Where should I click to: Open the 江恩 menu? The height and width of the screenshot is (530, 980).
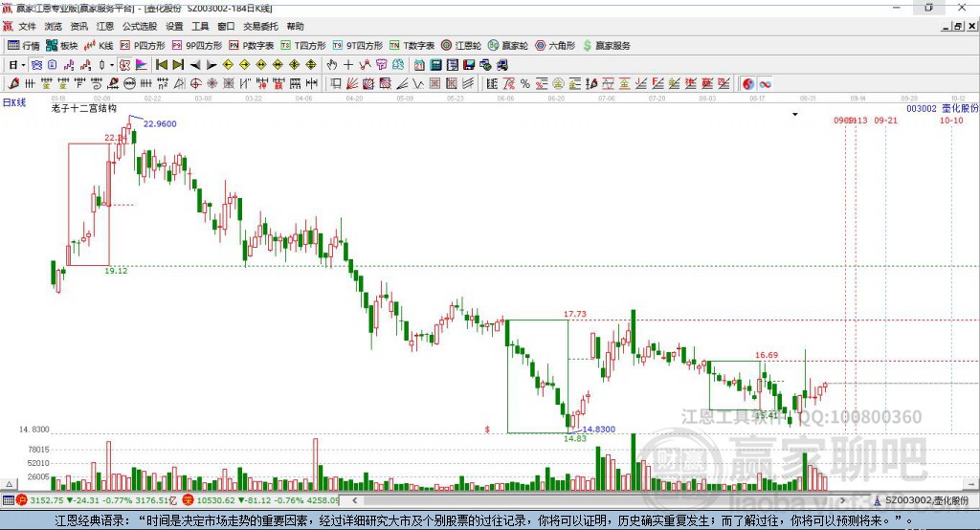point(105,26)
